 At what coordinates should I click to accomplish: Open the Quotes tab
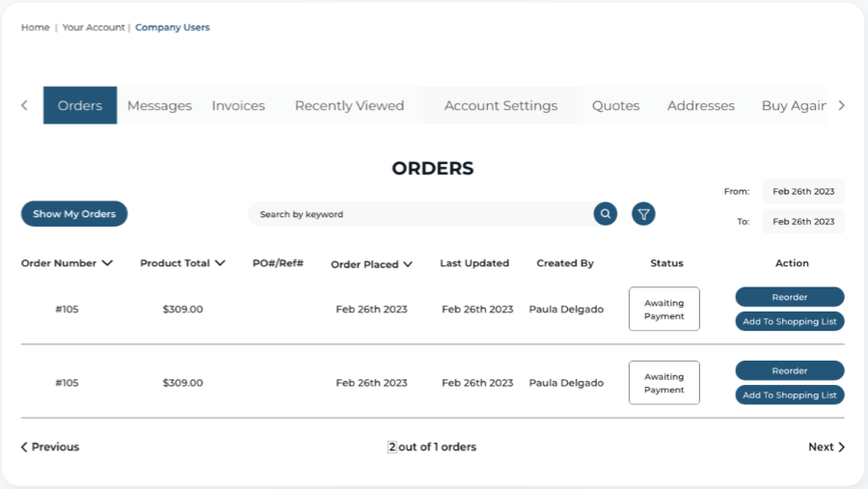(615, 106)
